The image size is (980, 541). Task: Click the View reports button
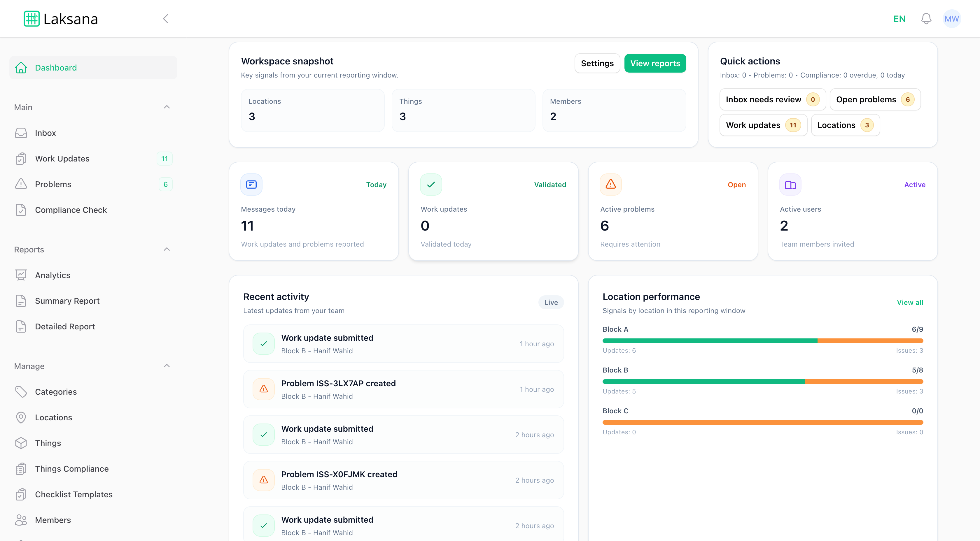[655, 63]
